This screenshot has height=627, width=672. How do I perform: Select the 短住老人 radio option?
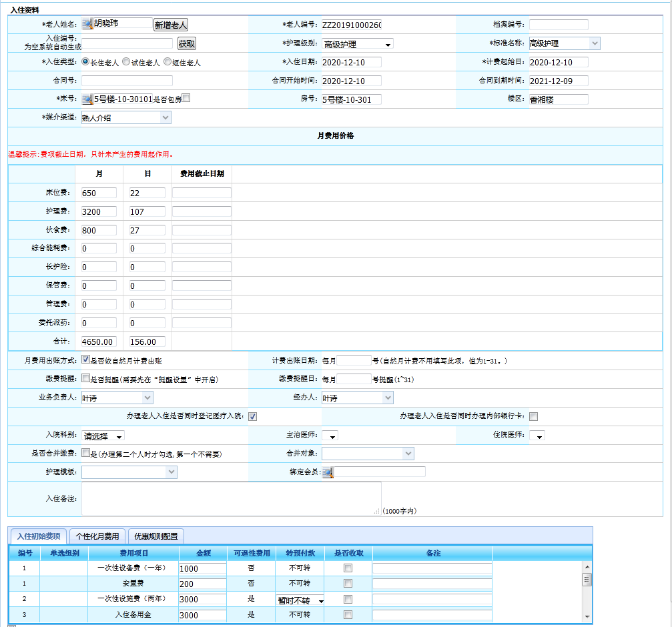167,61
